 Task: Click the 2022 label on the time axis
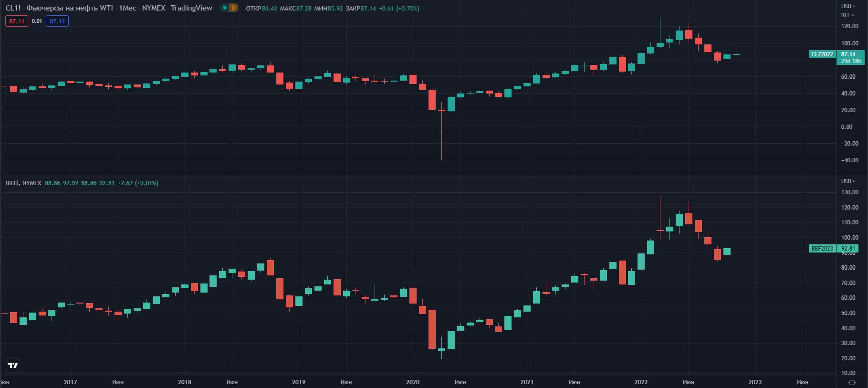(641, 382)
